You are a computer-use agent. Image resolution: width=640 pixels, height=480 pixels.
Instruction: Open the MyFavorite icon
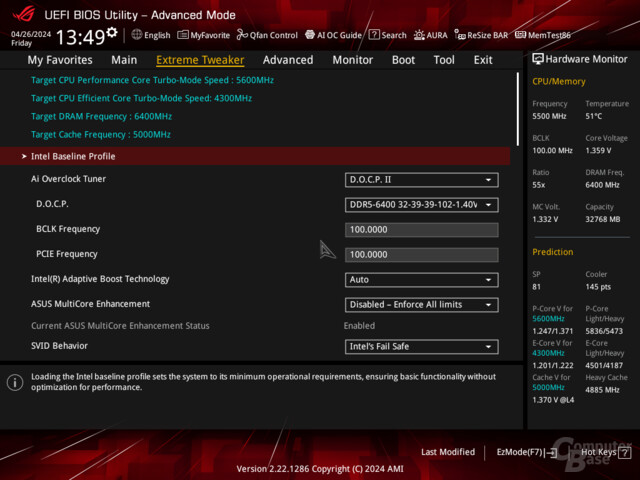182,35
